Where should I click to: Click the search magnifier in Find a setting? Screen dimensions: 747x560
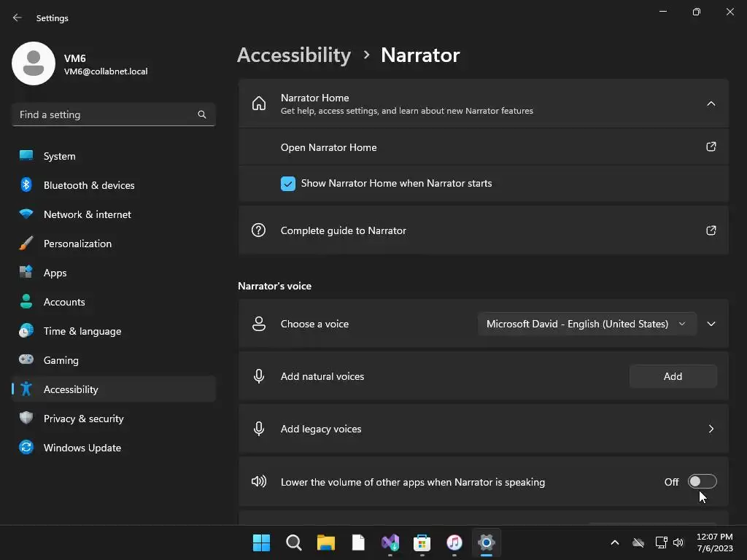[x=202, y=114]
